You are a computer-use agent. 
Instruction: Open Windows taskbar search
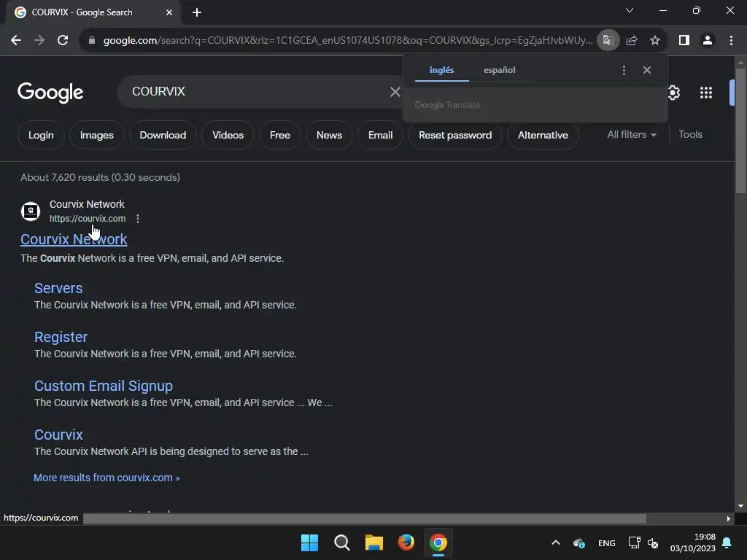click(x=342, y=542)
